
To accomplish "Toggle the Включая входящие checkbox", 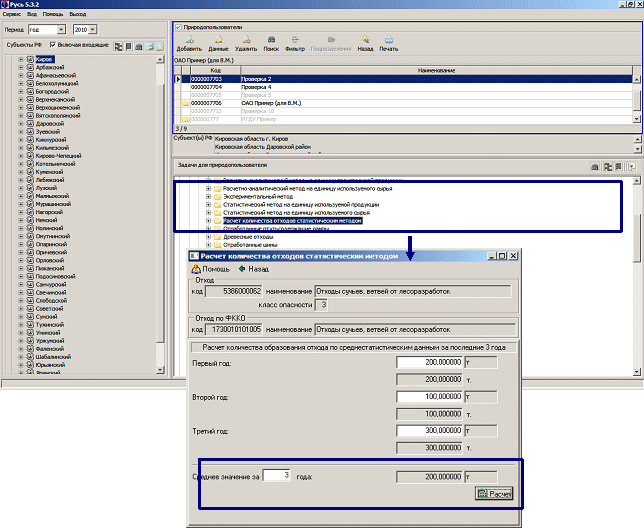I will 53,46.
